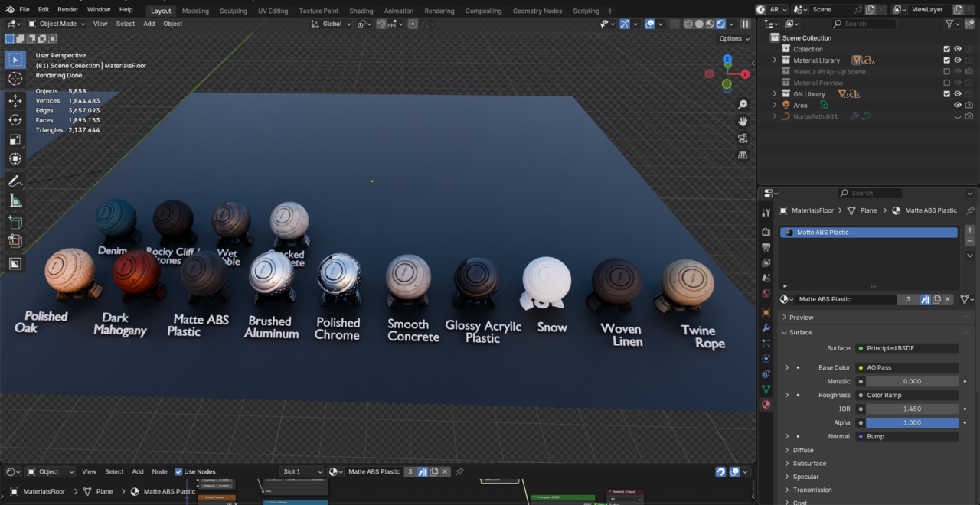
Task: Toggle camera view in the viewport
Action: 743,138
